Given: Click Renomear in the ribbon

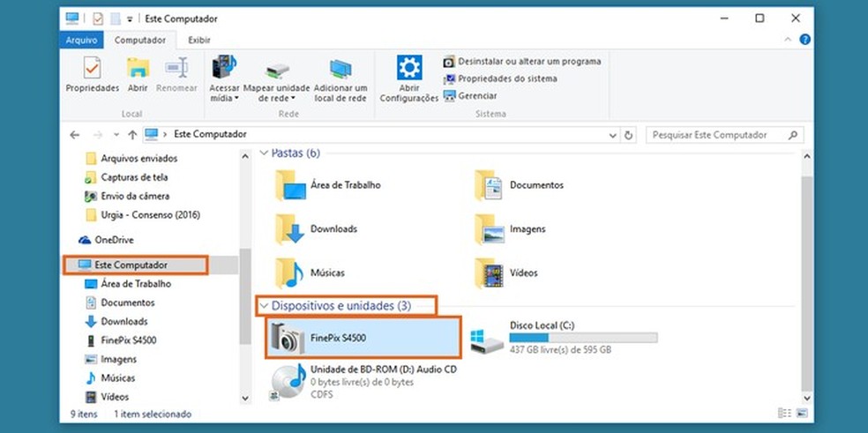Looking at the screenshot, I should [x=176, y=74].
